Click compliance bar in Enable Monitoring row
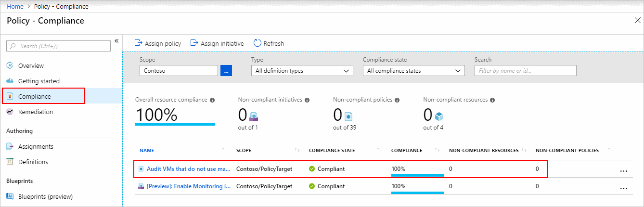The width and height of the screenshot is (644, 207). click(418, 193)
